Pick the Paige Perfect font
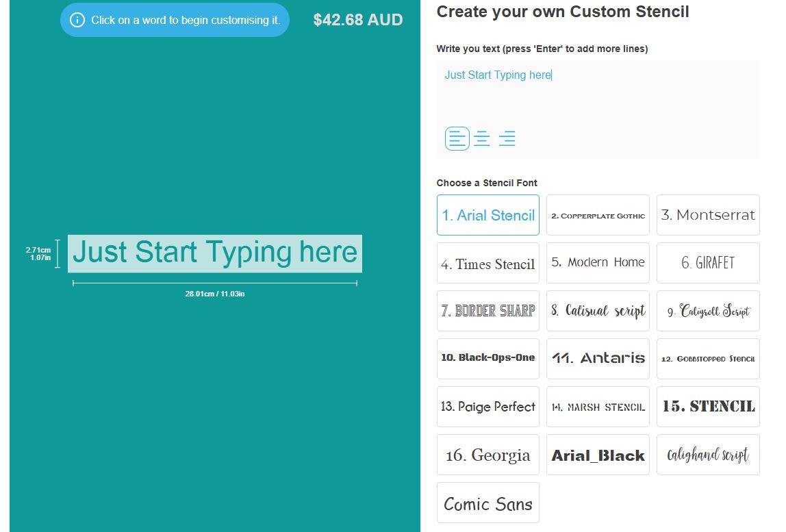 (488, 407)
